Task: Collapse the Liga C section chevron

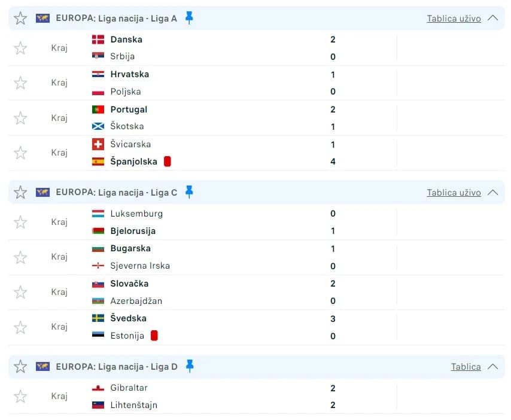Action: click(x=493, y=192)
